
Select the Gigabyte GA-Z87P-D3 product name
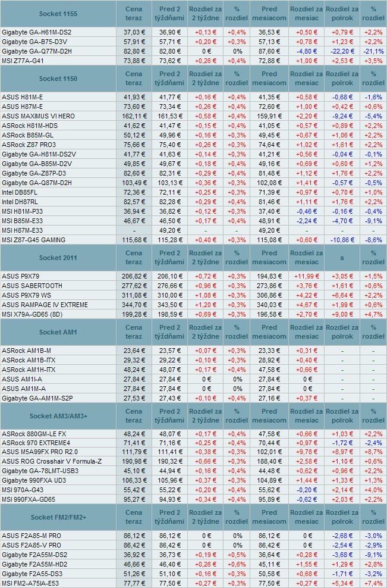[x=34, y=173]
